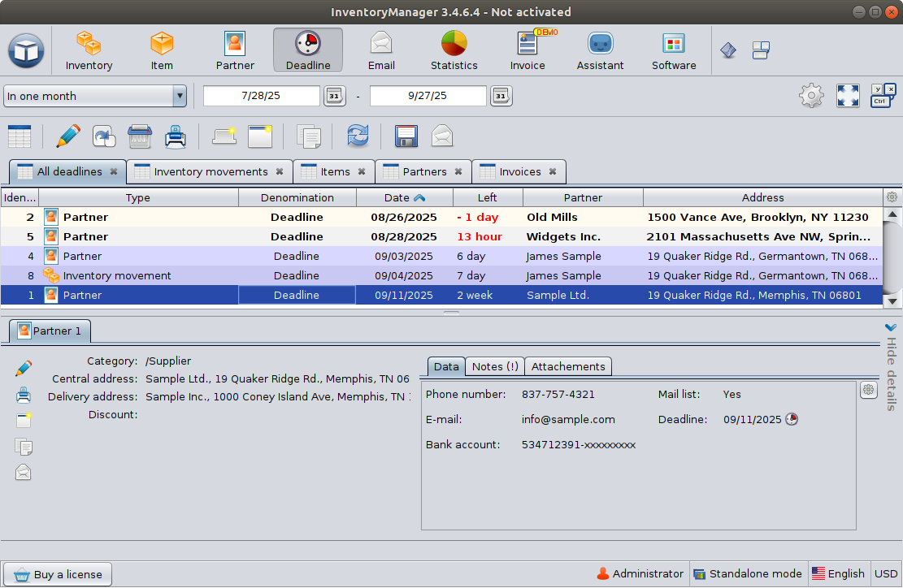Click the copy documents icon in toolbar
903x588 pixels.
click(x=309, y=137)
